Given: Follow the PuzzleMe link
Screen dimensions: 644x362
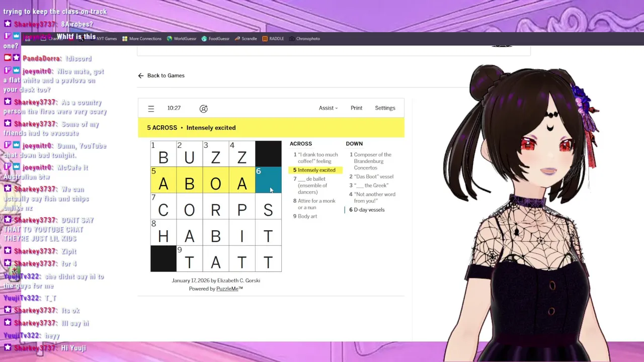Looking at the screenshot, I should (229, 289).
